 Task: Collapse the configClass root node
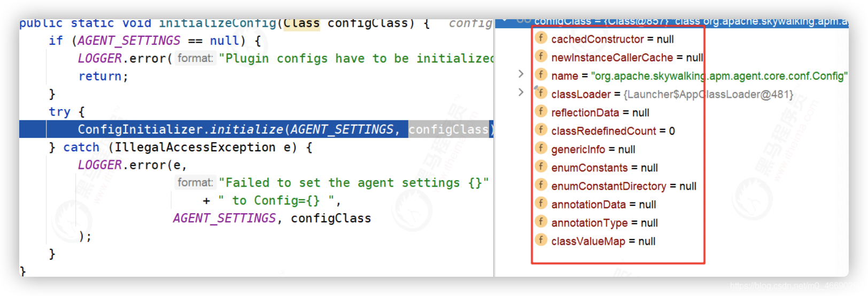(x=504, y=21)
